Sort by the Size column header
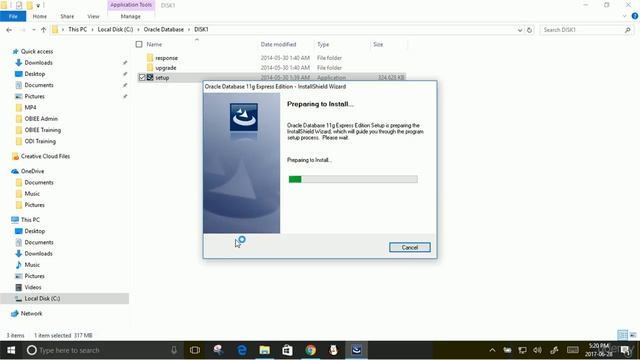This screenshot has height=360, width=640. 378,44
